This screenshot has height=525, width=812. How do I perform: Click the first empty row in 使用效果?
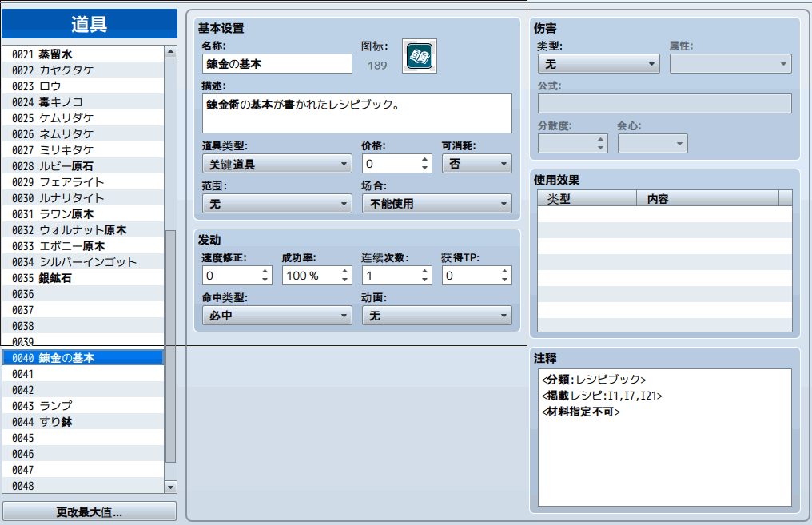(665, 214)
